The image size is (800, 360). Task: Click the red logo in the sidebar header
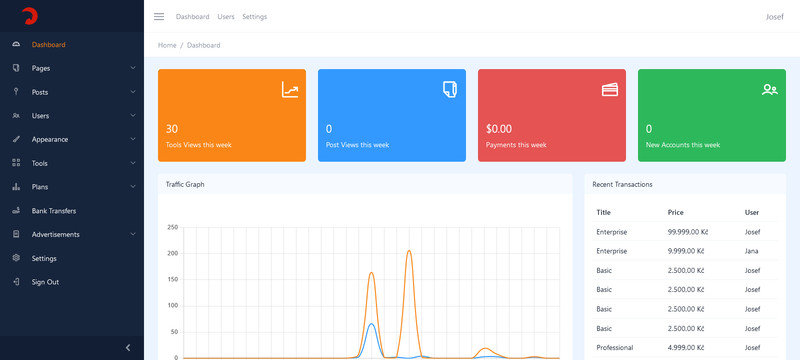point(30,16)
